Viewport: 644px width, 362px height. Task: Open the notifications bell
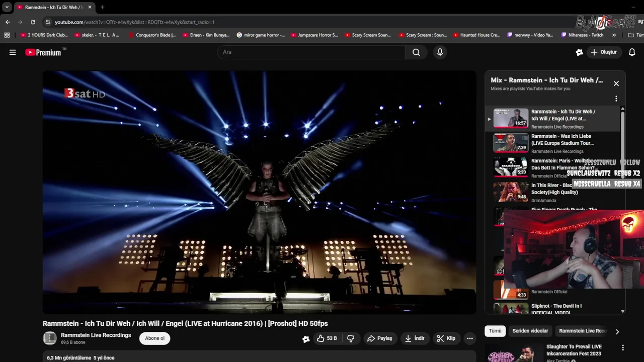[x=632, y=52]
